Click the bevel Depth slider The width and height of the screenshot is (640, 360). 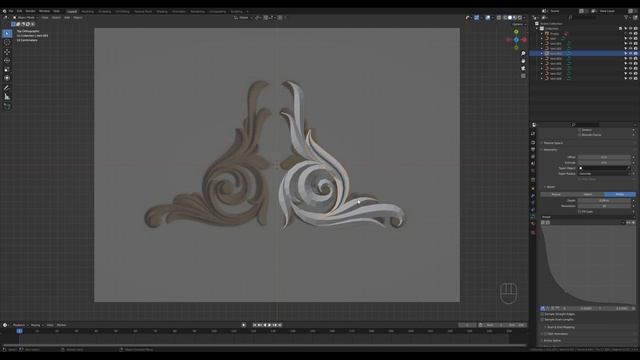click(604, 200)
